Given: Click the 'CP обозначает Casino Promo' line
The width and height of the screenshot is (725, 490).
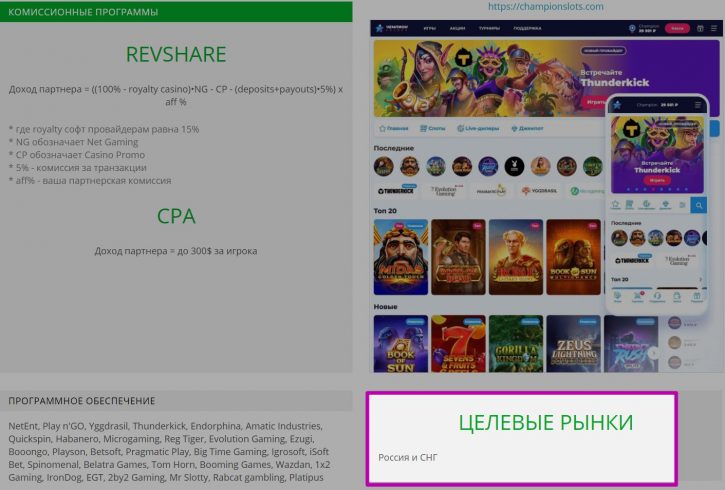Looking at the screenshot, I should coord(76,155).
